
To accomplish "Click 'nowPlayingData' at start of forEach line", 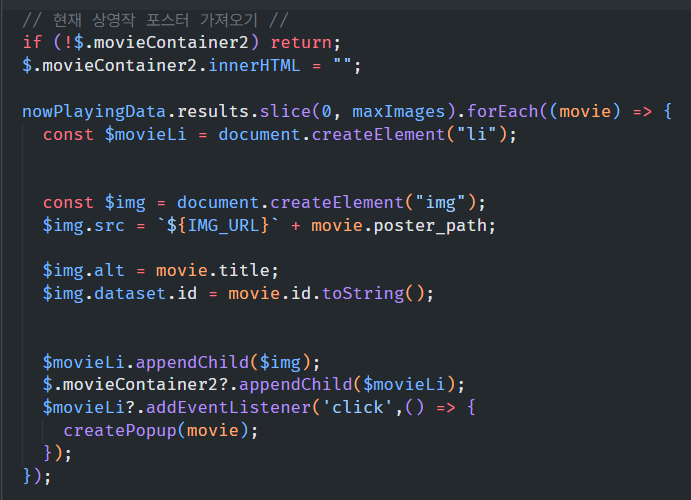I will click(94, 112).
